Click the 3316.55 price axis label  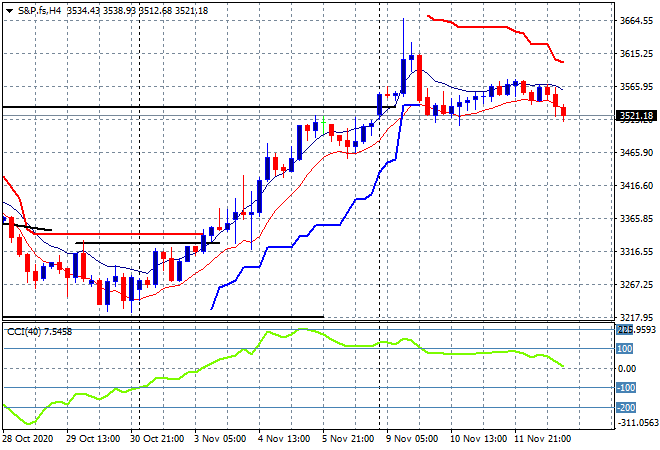[x=636, y=251]
